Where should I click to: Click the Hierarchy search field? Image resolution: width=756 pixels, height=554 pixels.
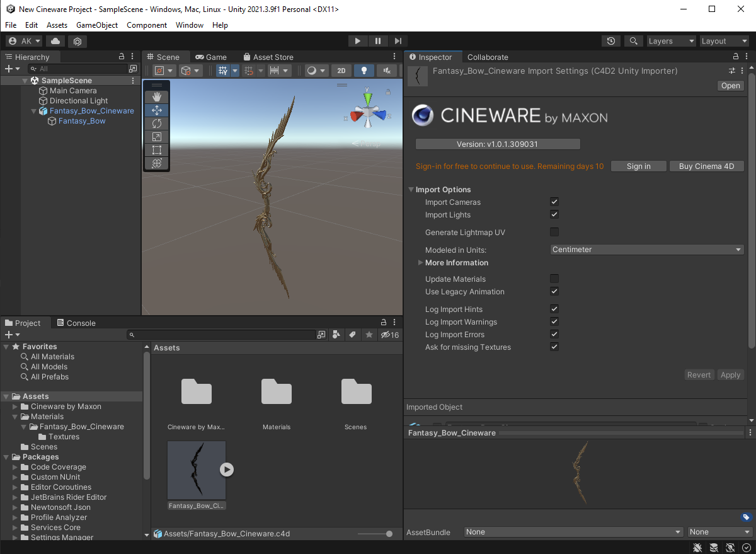77,69
